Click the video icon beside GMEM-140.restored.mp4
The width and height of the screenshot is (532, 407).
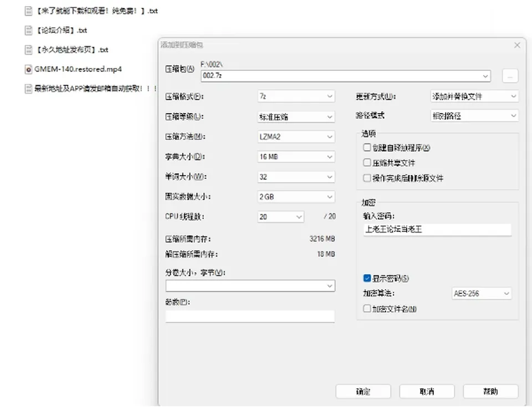28,70
